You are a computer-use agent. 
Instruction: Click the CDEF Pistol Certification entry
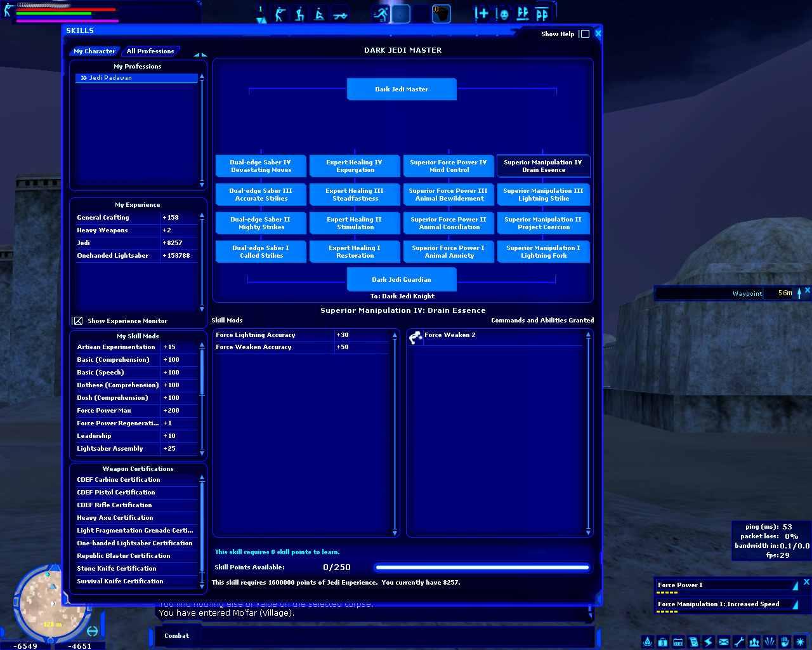[136, 493]
